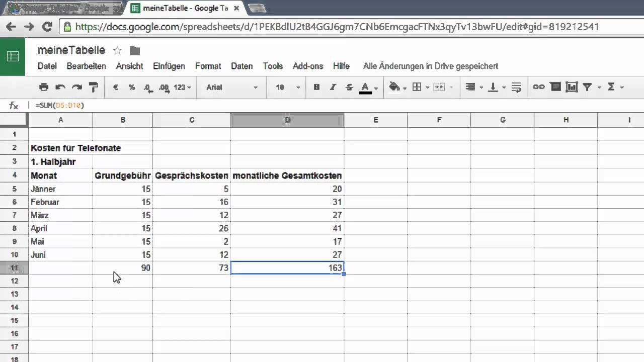The image size is (644, 362).
Task: Open the text color picker
Action: point(368,87)
